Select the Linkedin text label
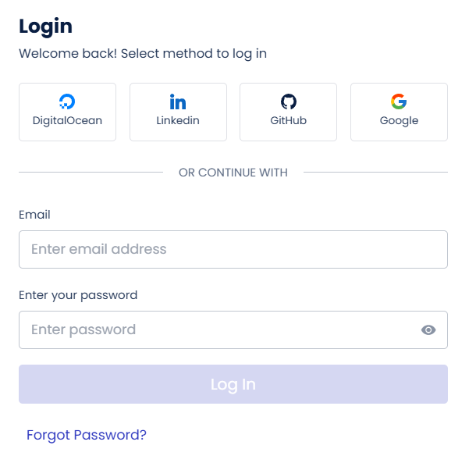 178,121
